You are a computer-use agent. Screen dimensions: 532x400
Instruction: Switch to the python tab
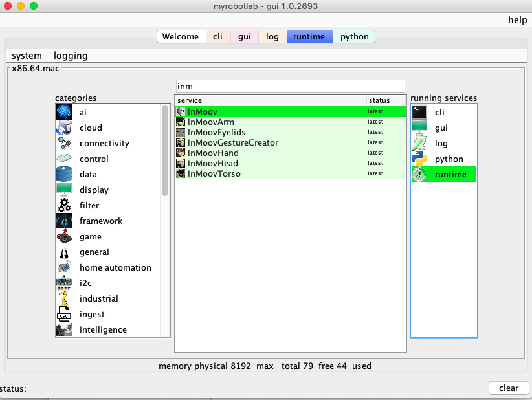click(354, 37)
